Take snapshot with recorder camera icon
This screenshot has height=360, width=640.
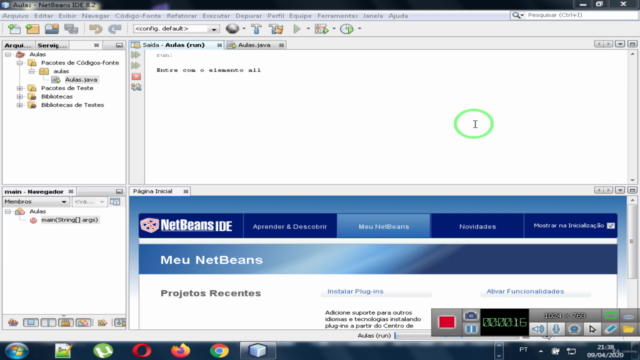(x=471, y=316)
